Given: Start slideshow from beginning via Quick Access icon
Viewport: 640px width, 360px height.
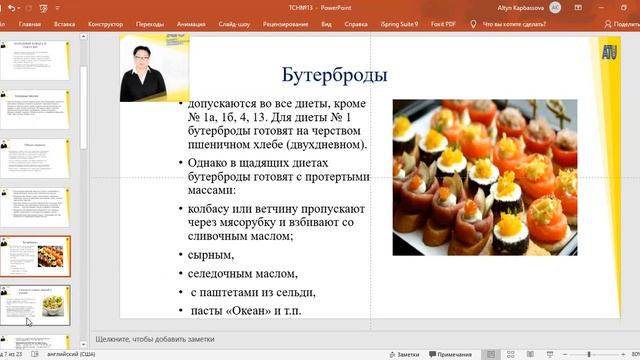Looking at the screenshot, I should point(43,8).
